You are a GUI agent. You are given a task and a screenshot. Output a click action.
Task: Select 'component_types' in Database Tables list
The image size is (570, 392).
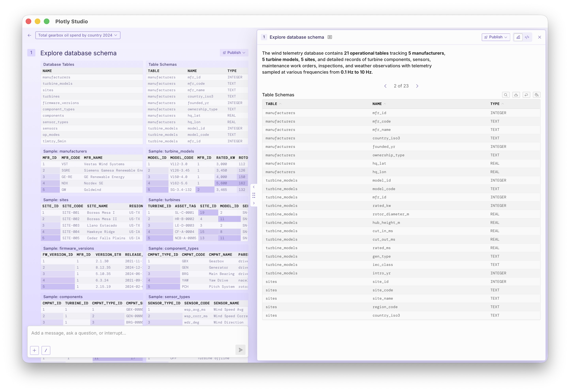(58, 109)
